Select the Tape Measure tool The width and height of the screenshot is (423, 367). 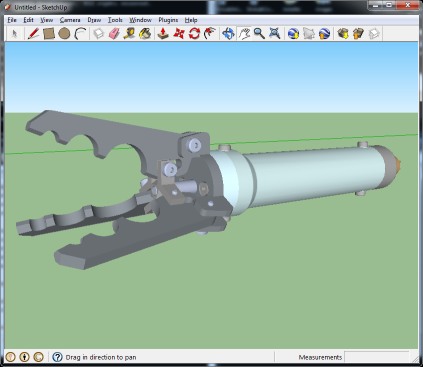[129, 34]
